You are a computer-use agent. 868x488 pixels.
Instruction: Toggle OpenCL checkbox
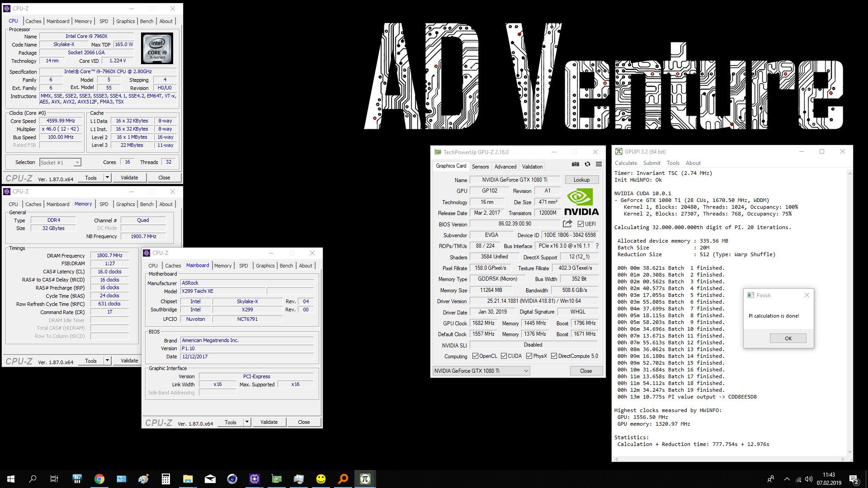pyautogui.click(x=475, y=356)
